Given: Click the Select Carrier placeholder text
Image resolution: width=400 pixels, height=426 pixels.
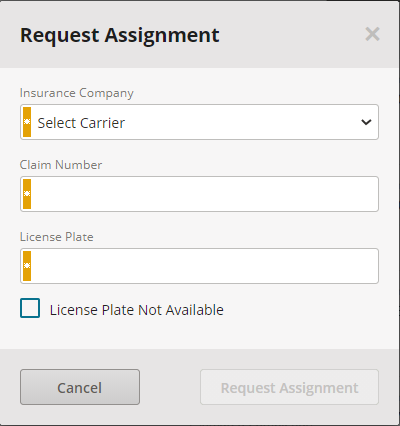Looking at the screenshot, I should pos(81,123).
